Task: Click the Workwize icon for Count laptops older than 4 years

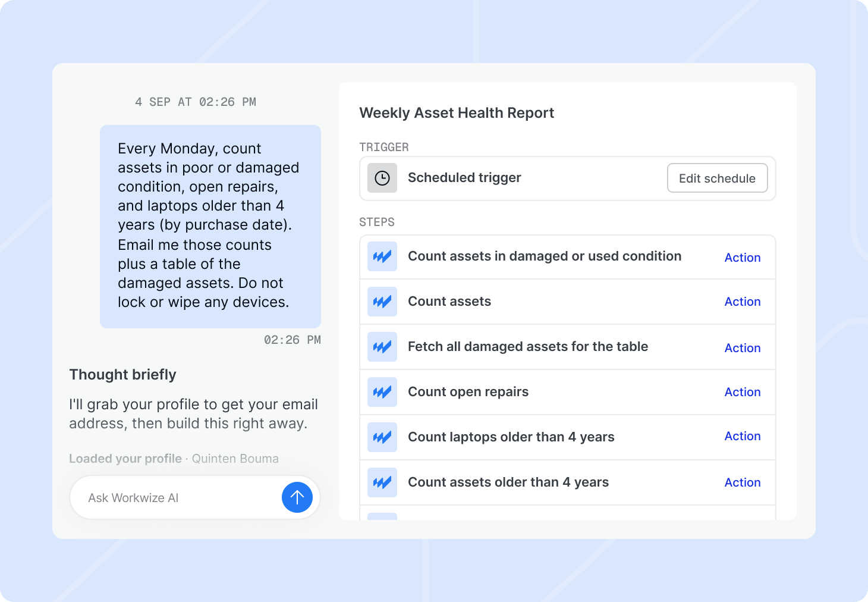Action: click(x=382, y=437)
